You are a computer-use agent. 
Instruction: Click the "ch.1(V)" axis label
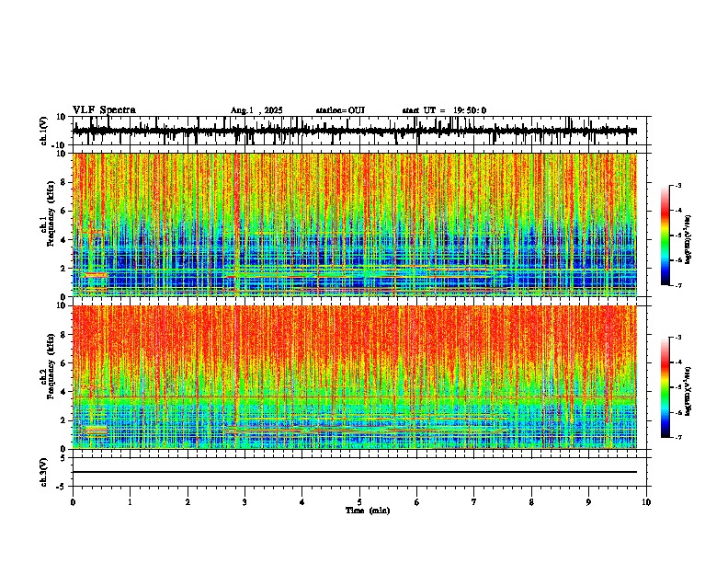[44, 131]
